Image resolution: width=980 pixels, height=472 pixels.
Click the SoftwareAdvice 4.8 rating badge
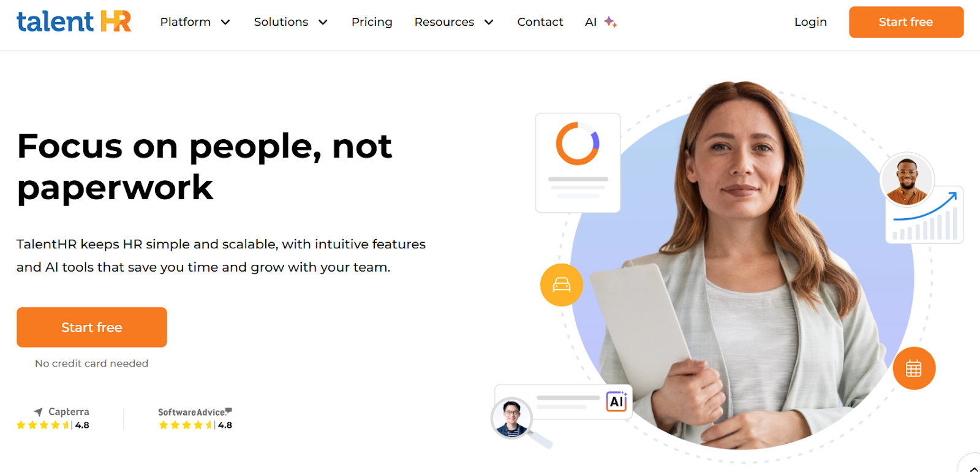click(195, 419)
